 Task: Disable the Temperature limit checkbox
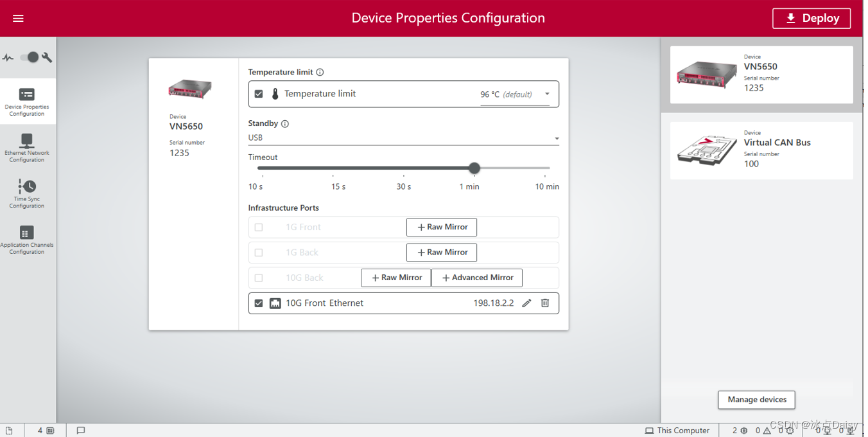(259, 93)
